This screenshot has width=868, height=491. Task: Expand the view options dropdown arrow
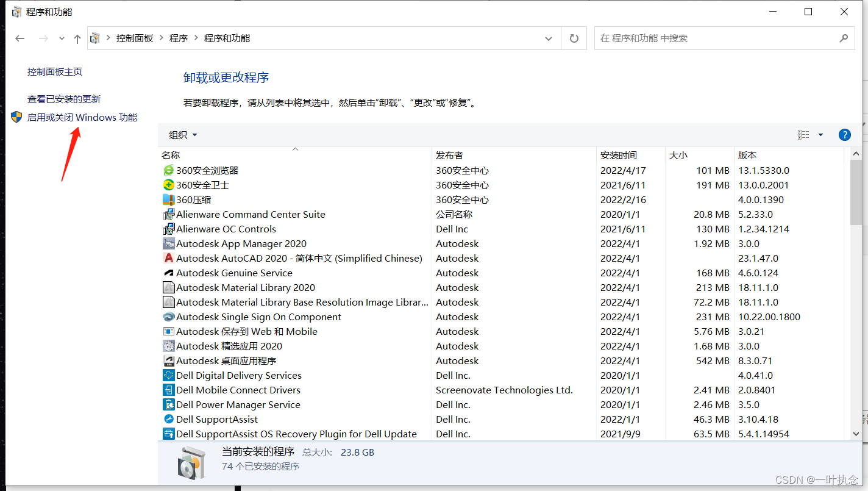820,135
